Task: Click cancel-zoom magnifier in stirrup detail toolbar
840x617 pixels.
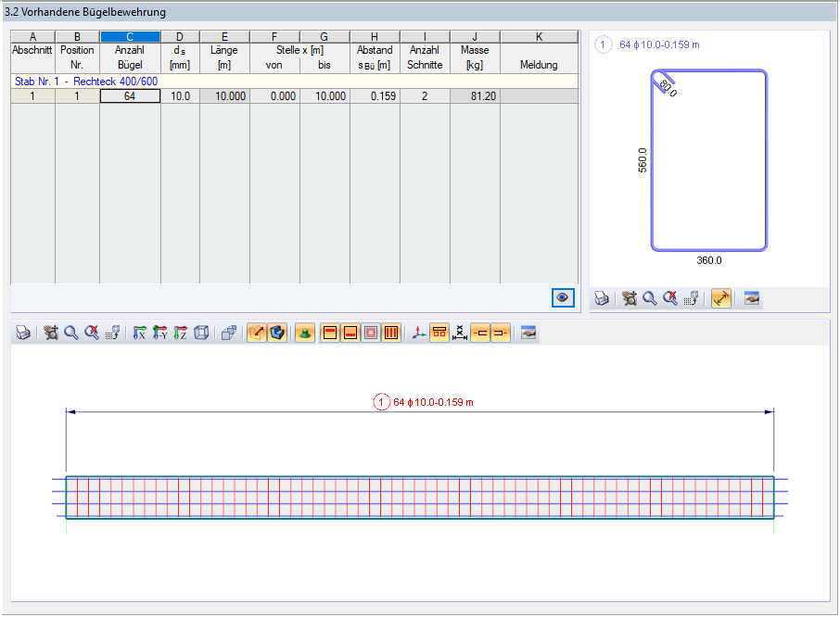Action: pos(670,298)
